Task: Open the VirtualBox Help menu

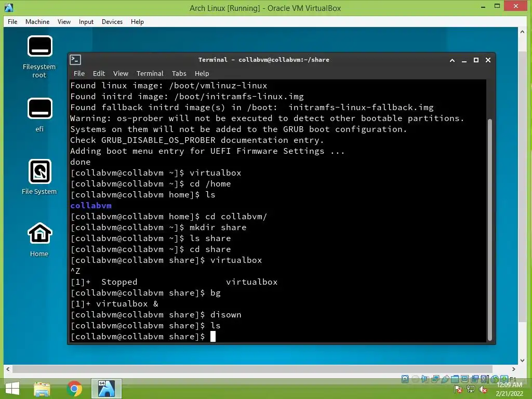Action: click(x=137, y=22)
